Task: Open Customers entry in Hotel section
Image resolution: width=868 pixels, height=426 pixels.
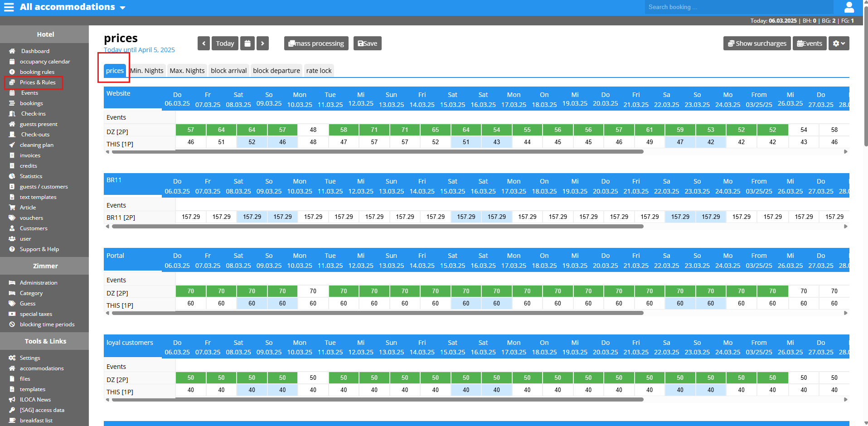Action: 34,228
